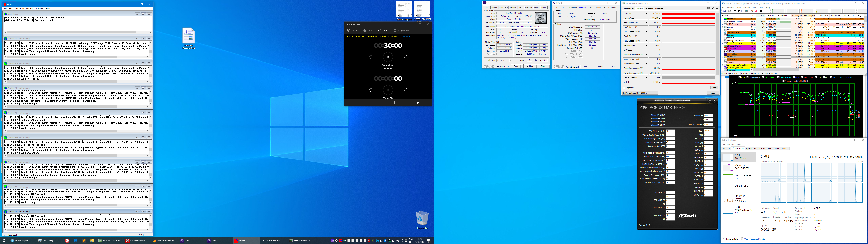Open the GPU Load sensor dropdown

(x=646, y=50)
